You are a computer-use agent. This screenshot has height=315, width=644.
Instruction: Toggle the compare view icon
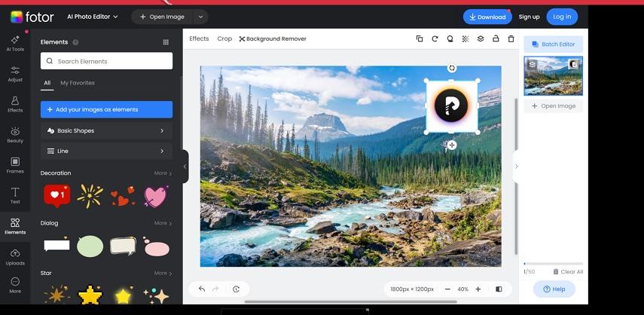499,289
